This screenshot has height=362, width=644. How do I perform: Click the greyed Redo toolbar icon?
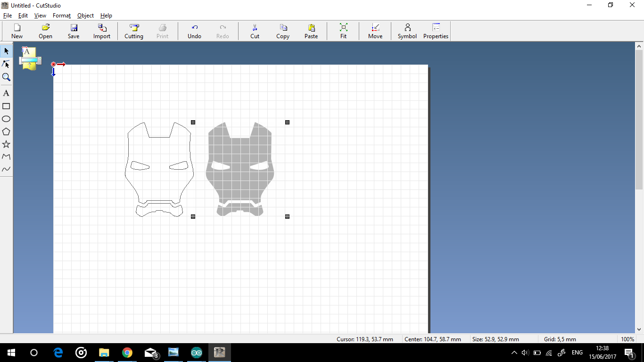click(x=223, y=31)
